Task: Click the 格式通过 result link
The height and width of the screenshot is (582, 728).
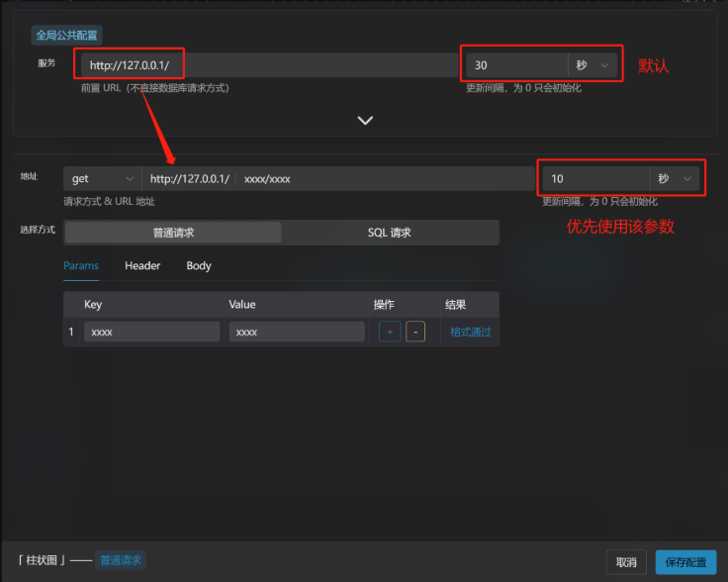Action: (x=470, y=332)
